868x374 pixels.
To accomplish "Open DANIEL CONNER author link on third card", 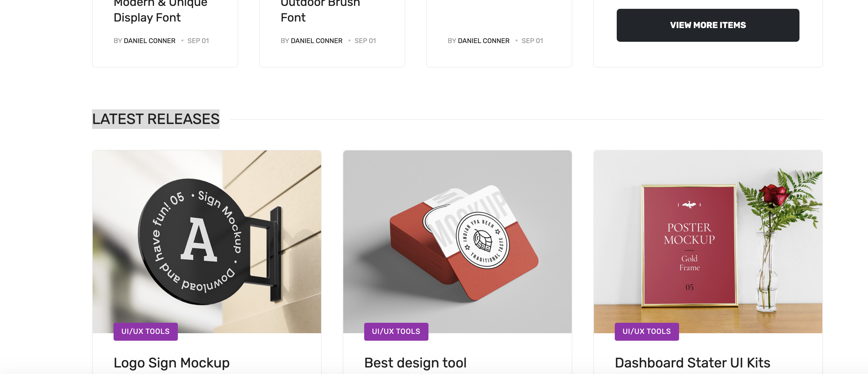I will click(x=484, y=41).
